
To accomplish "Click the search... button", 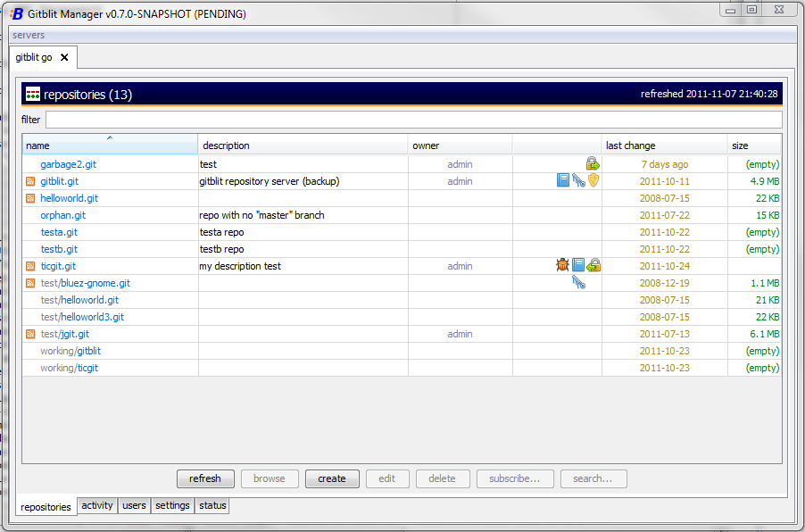I will point(593,478).
